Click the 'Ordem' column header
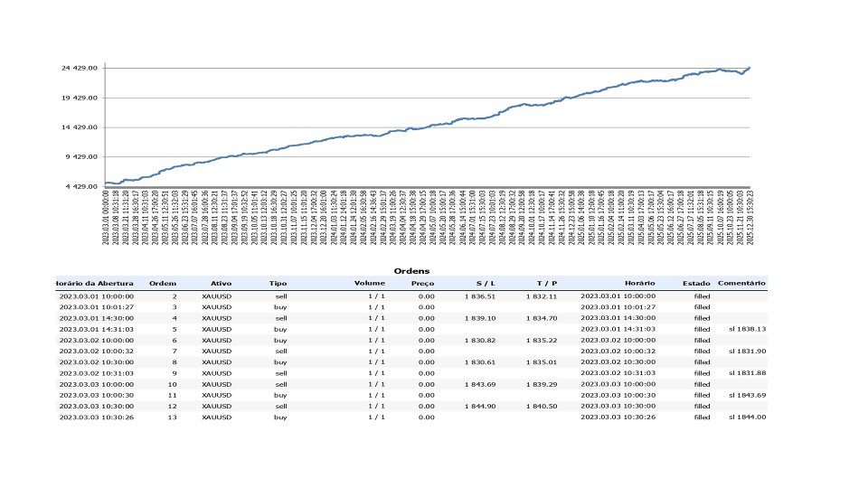This screenshot has height=488, width=868. (163, 283)
